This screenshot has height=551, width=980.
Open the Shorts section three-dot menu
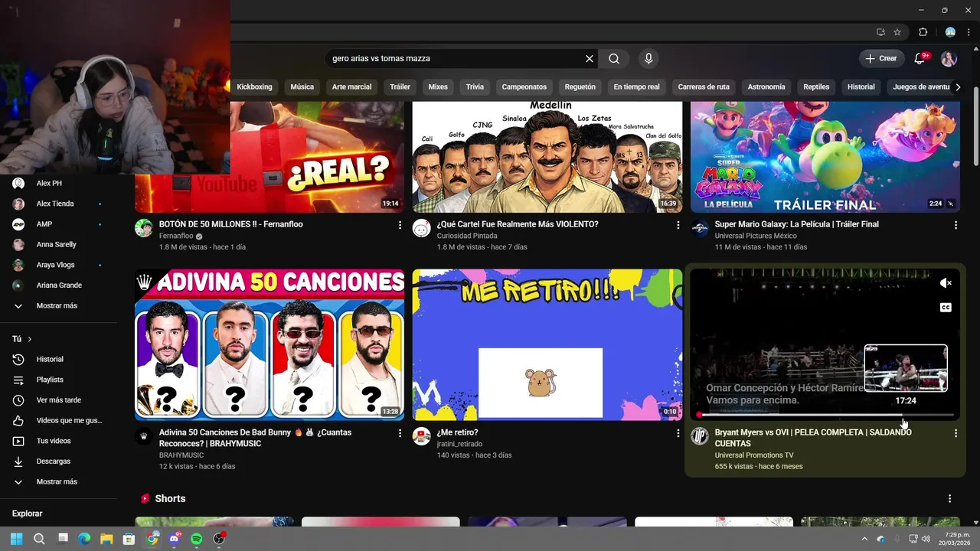950,499
